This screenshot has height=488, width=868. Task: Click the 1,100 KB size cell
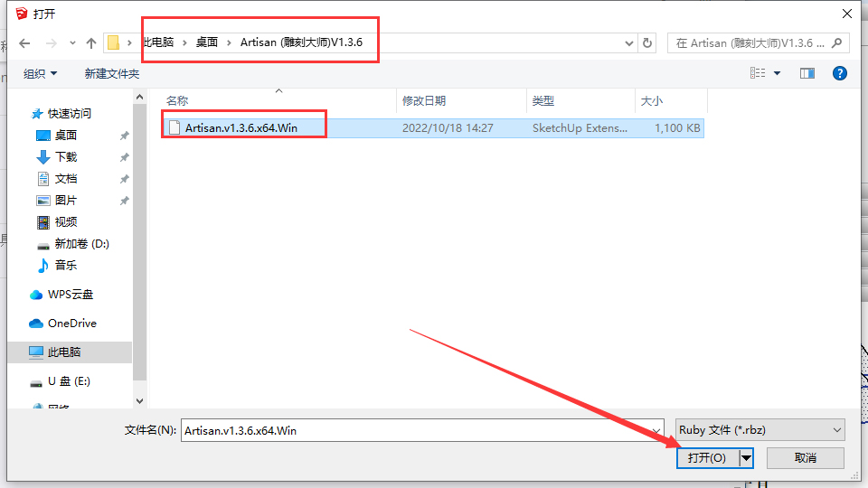point(677,127)
